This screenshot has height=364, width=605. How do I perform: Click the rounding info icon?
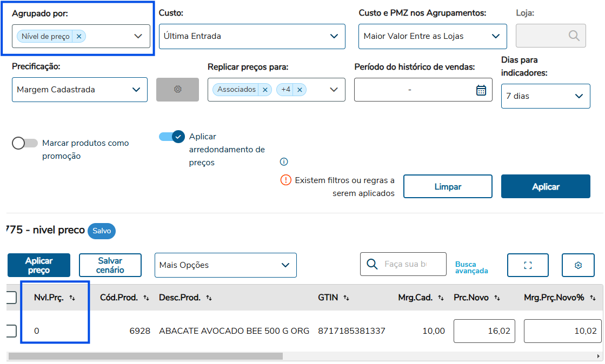(284, 161)
